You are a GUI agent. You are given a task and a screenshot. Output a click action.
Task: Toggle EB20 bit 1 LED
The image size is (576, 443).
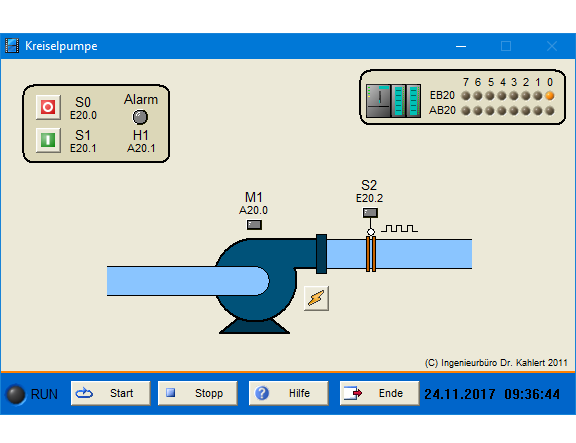pos(538,96)
